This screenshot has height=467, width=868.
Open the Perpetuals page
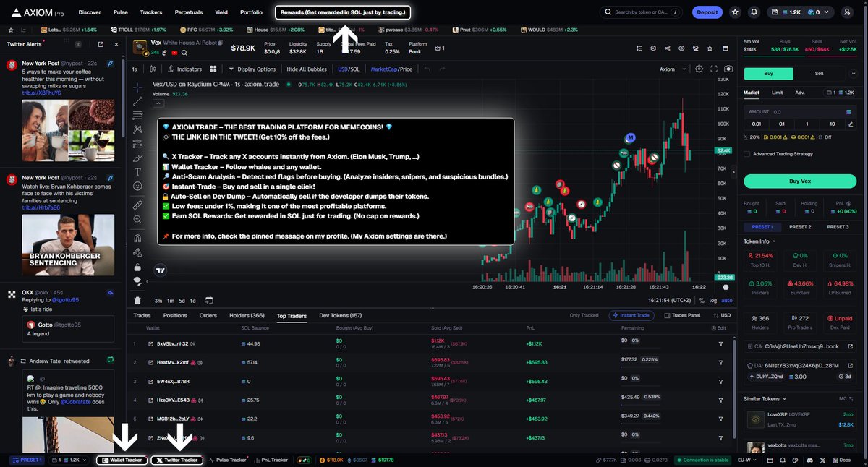pyautogui.click(x=189, y=12)
